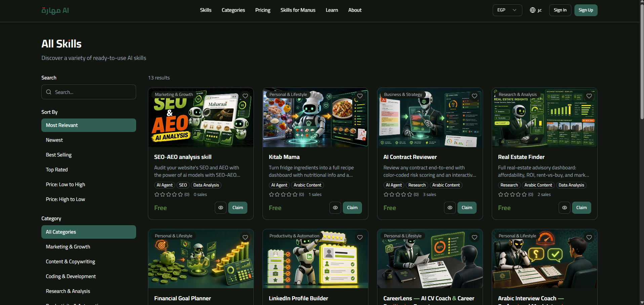This screenshot has height=305, width=644.
Task: Click the SEO tag on SEO-AEO card
Action: click(183, 185)
